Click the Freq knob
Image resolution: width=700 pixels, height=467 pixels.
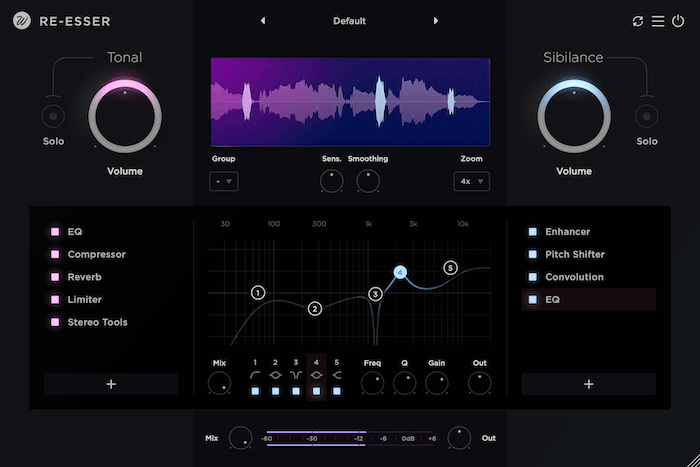[x=372, y=384]
